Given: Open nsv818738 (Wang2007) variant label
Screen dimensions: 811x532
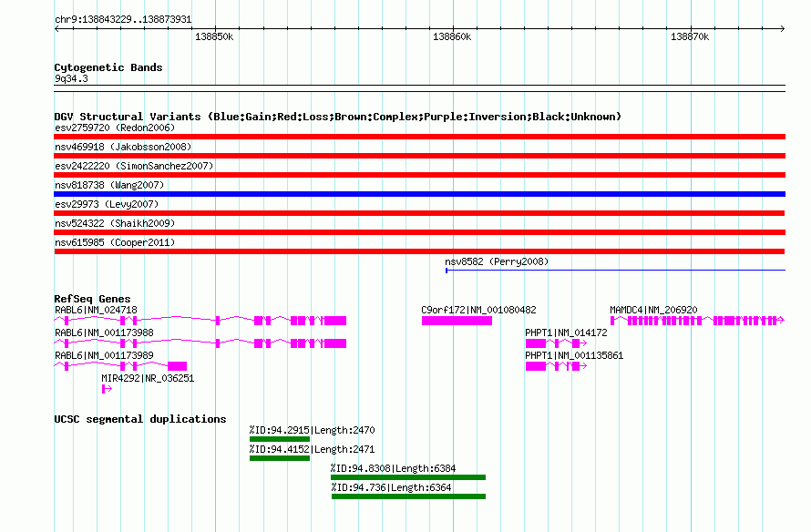Looking at the screenshot, I should [x=109, y=185].
